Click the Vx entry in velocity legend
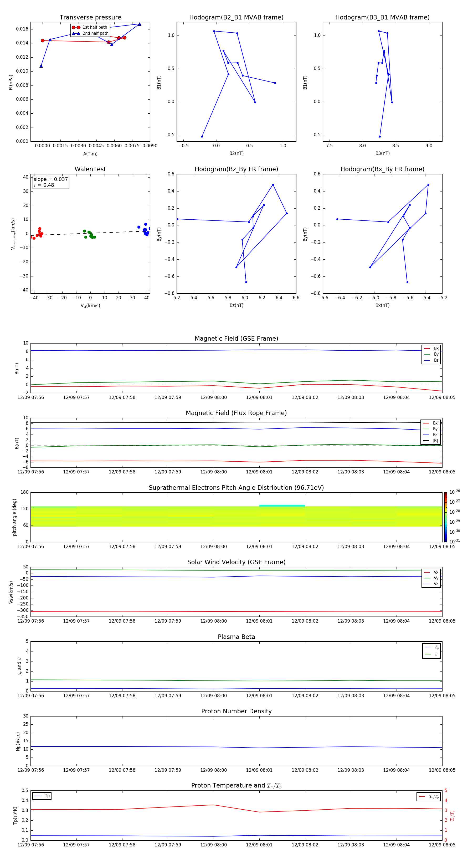 coord(431,572)
